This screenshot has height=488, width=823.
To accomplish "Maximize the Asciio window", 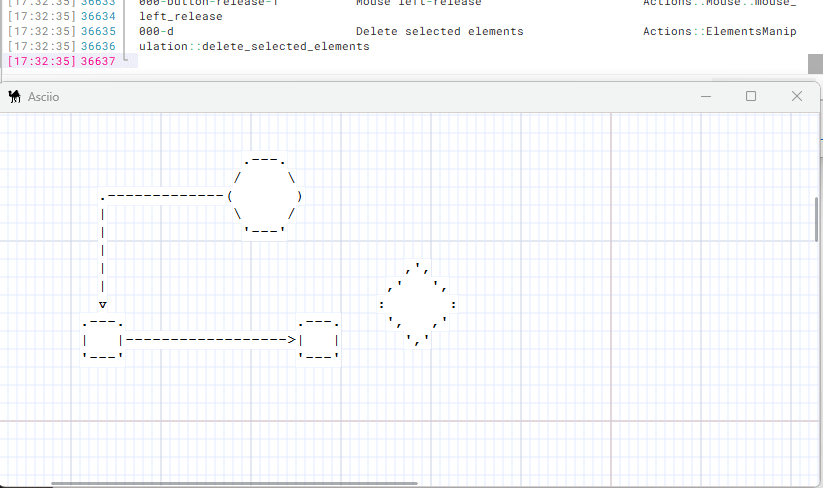I will [751, 96].
